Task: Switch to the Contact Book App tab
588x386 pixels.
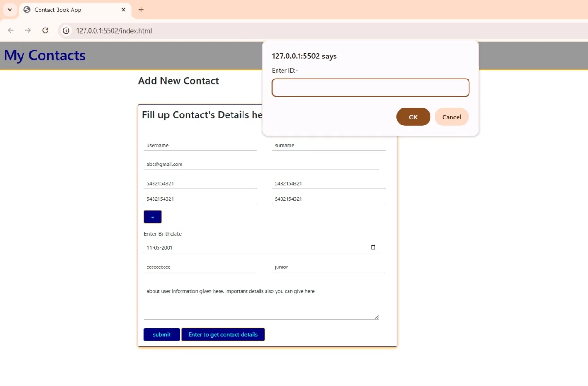Action: coord(75,10)
